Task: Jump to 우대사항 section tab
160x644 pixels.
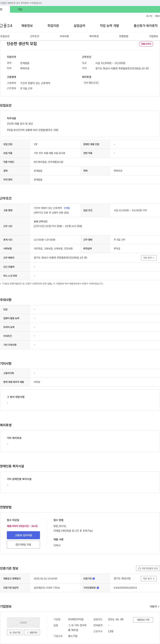Action: coord(64,36)
